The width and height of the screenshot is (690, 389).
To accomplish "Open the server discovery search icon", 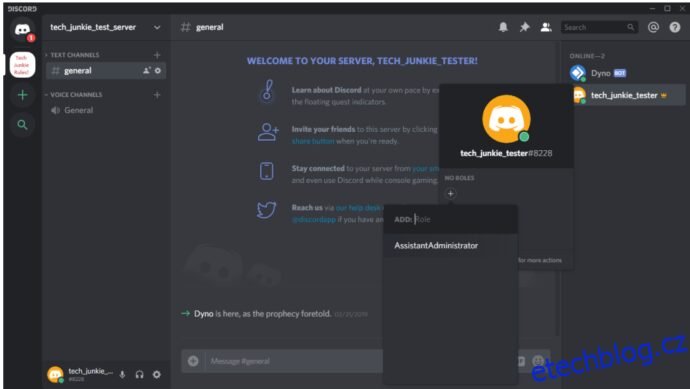I will [22, 125].
